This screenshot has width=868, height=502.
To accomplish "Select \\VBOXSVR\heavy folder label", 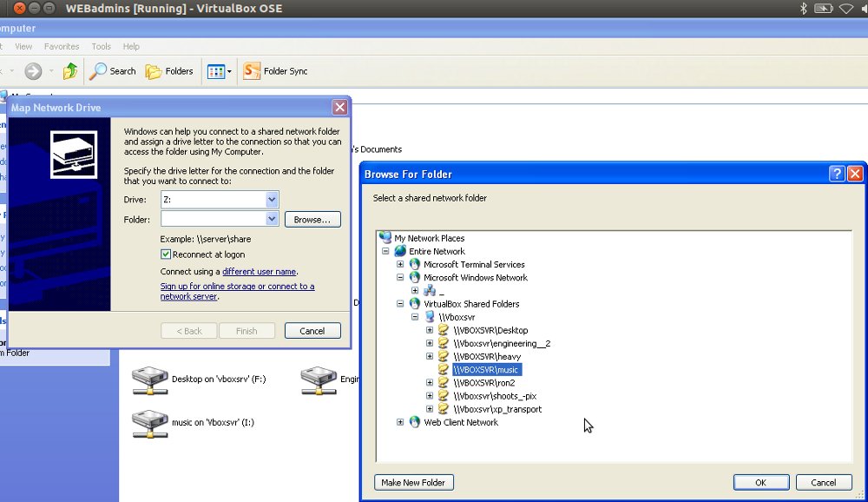I will pos(487,356).
